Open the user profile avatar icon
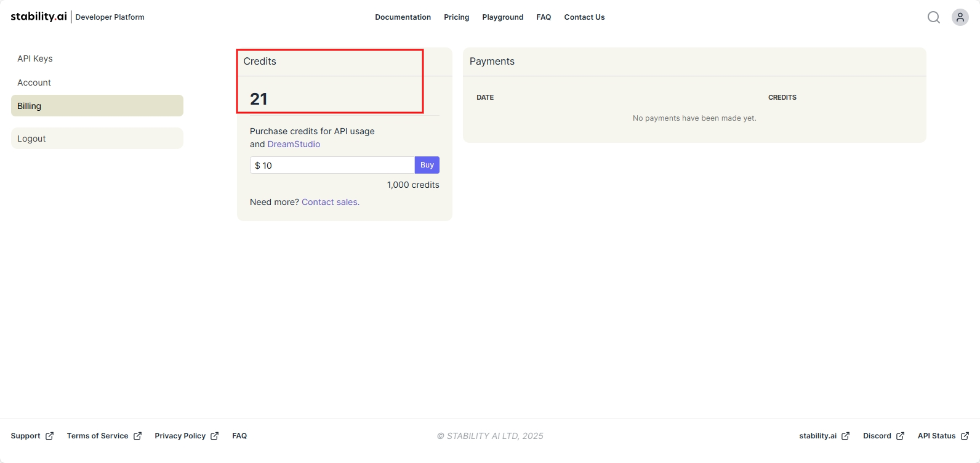The height and width of the screenshot is (463, 980). pyautogui.click(x=960, y=17)
